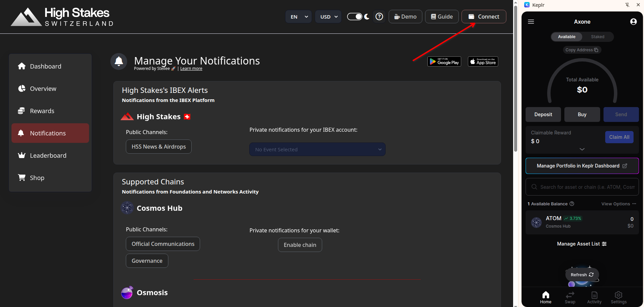644x307 pixels.
Task: Click the Deposit button in Keplr
Action: point(543,114)
